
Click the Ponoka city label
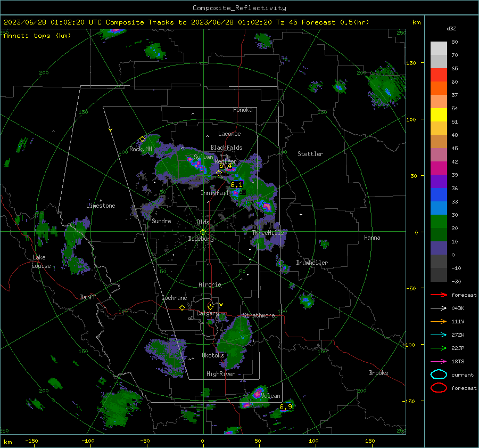[243, 110]
